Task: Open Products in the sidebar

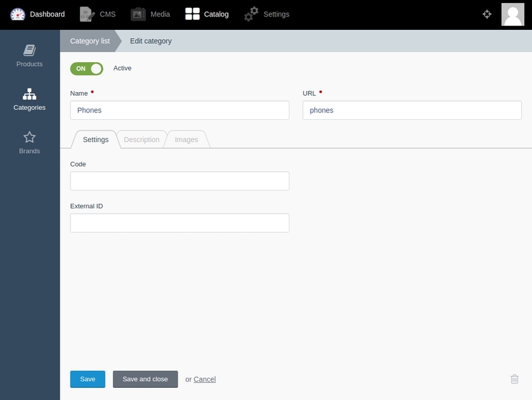Action: tap(29, 56)
